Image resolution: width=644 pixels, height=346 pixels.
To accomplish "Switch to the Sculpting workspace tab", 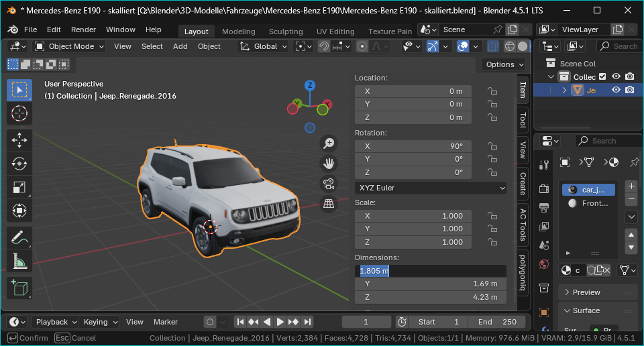I will (x=286, y=32).
